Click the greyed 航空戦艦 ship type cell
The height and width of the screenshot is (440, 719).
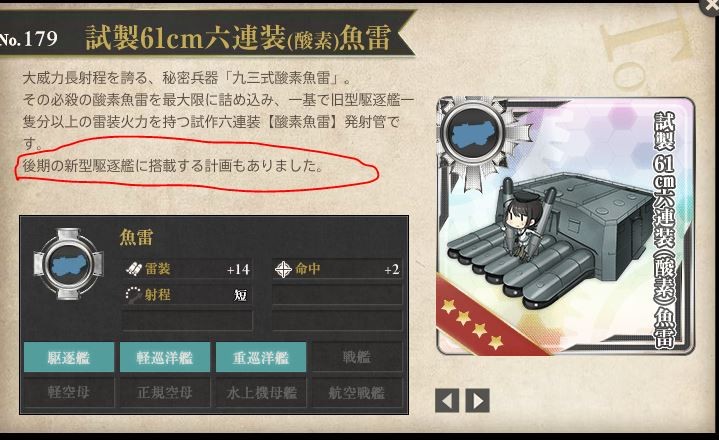357,392
